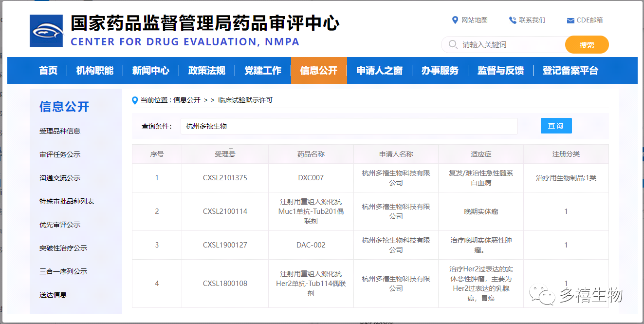Open the 首页 navigation tab
Screen dimensions: 644x324
point(48,71)
